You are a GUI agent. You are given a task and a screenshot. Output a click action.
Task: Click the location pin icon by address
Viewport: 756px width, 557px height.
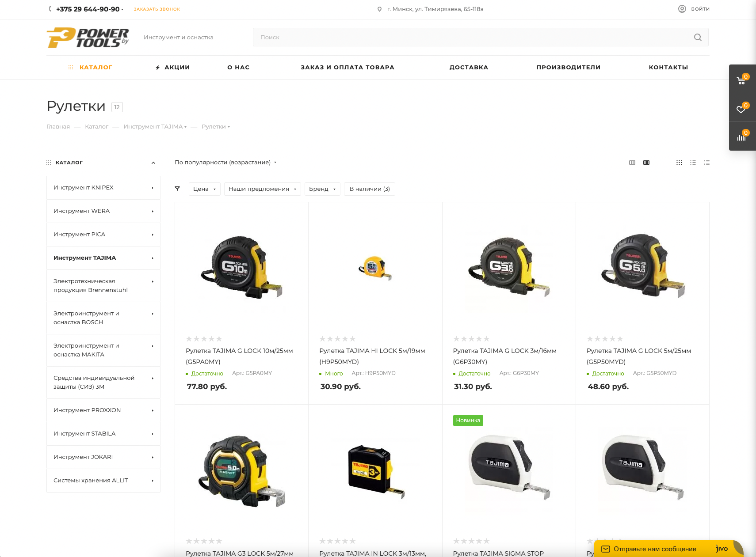pyautogui.click(x=379, y=9)
